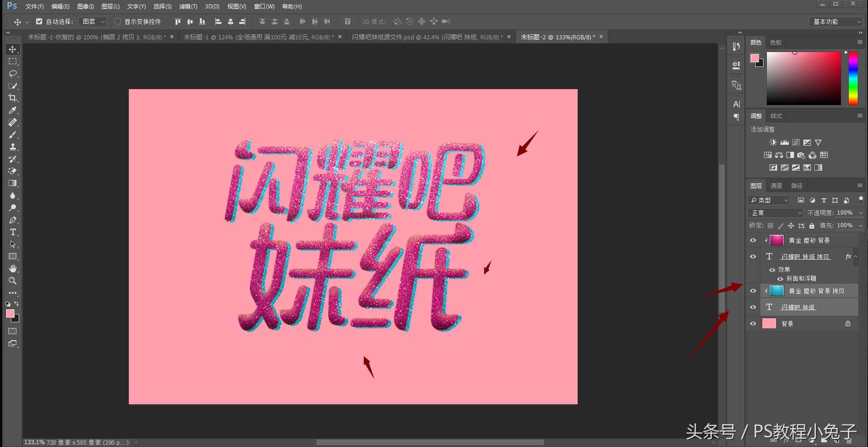Toggle the 自动选择 checkbox

pyautogui.click(x=39, y=22)
